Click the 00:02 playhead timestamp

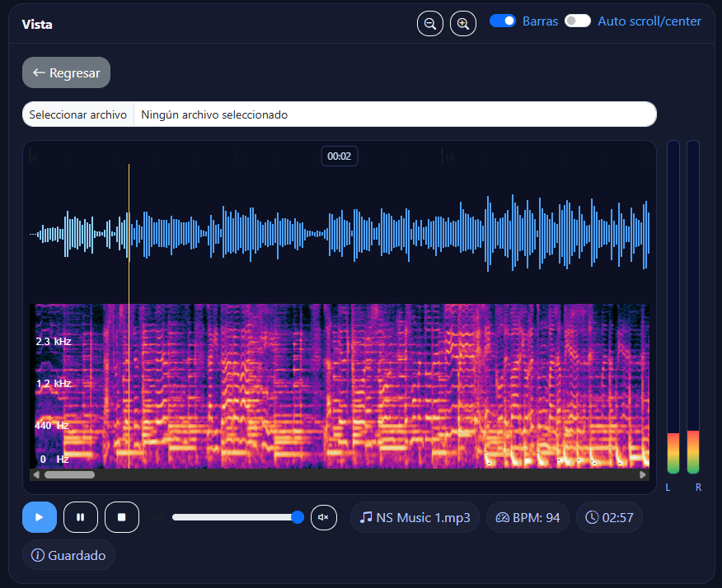[340, 156]
